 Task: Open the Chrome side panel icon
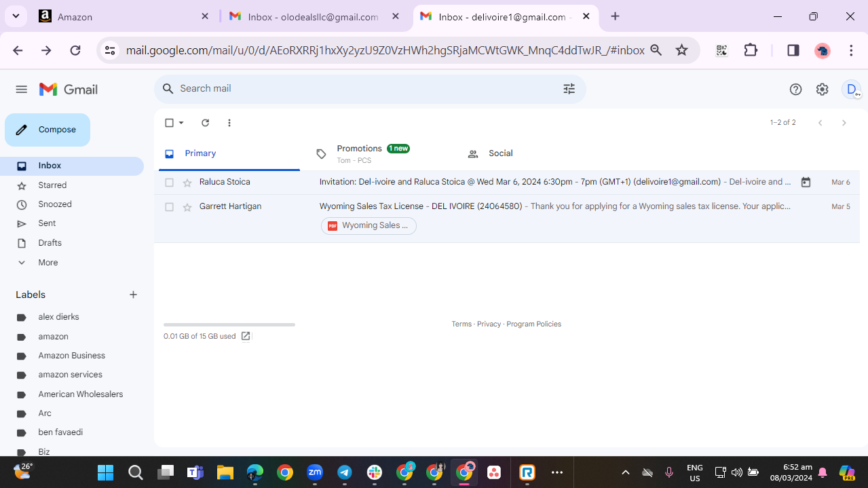(x=793, y=50)
